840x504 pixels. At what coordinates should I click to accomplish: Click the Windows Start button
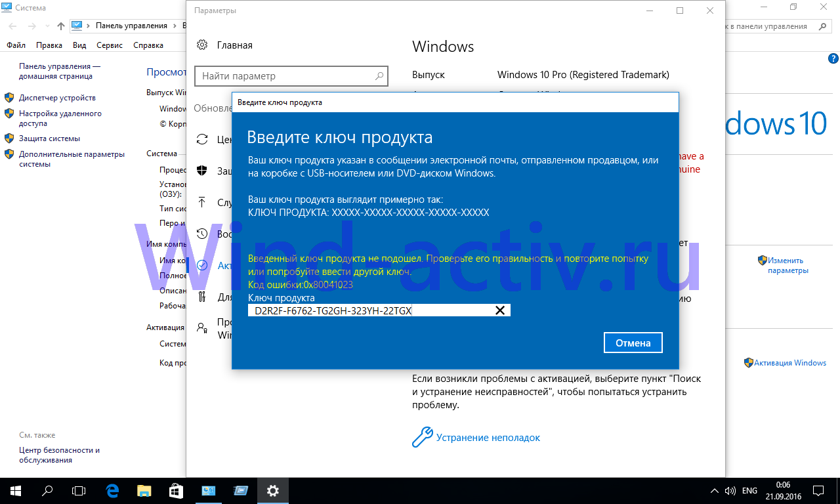[x=16, y=490]
